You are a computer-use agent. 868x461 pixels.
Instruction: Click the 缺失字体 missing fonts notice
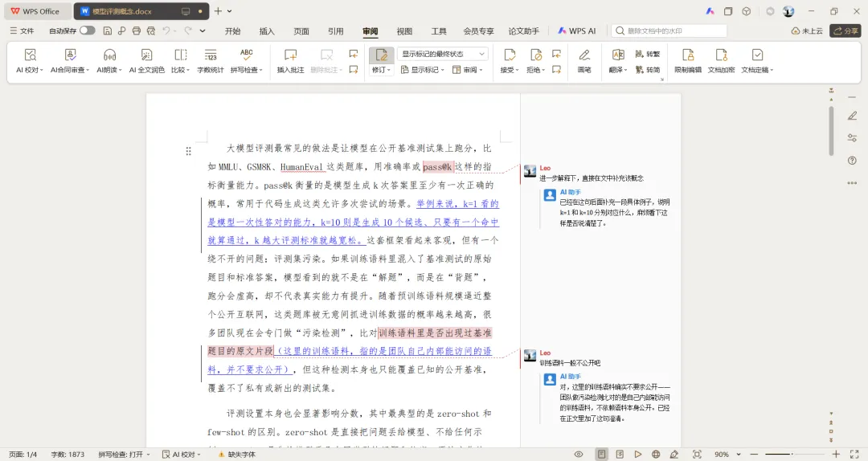237,455
